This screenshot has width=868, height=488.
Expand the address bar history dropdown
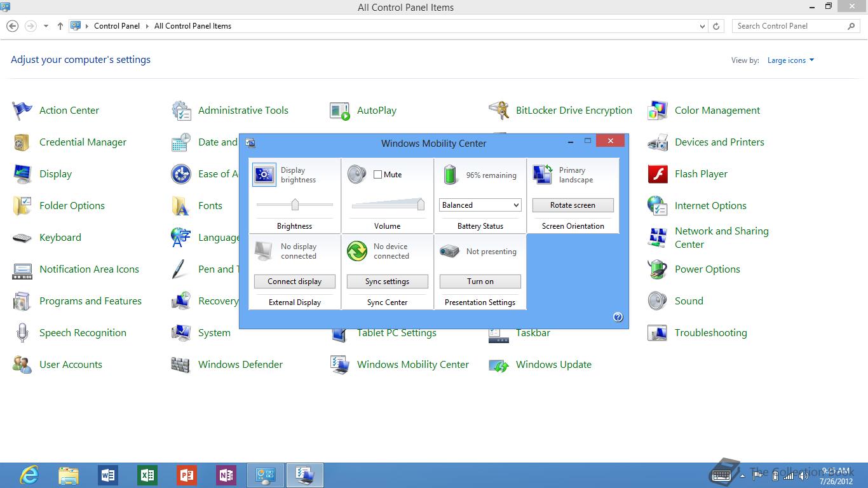click(702, 27)
